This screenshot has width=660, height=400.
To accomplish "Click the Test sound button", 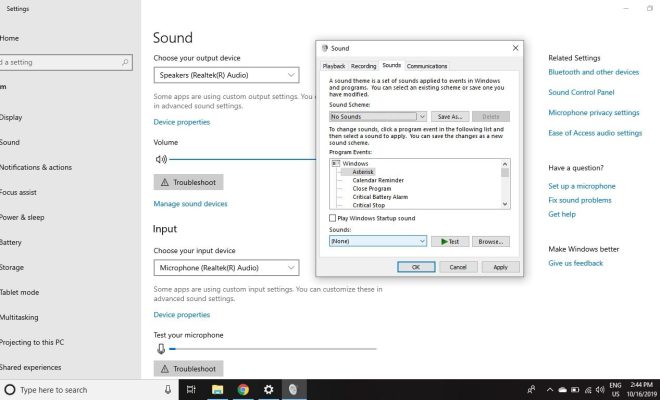I will 450,241.
